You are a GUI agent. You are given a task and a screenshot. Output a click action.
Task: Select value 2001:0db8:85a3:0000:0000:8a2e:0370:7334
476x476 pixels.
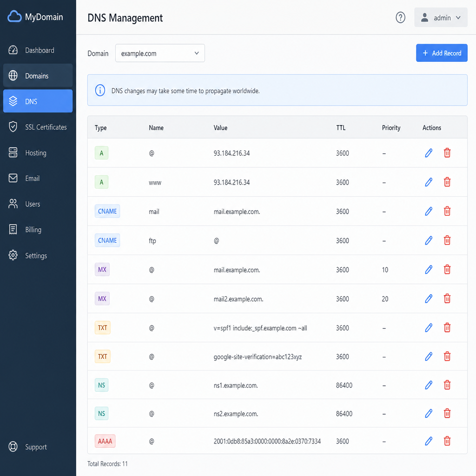[267, 442]
